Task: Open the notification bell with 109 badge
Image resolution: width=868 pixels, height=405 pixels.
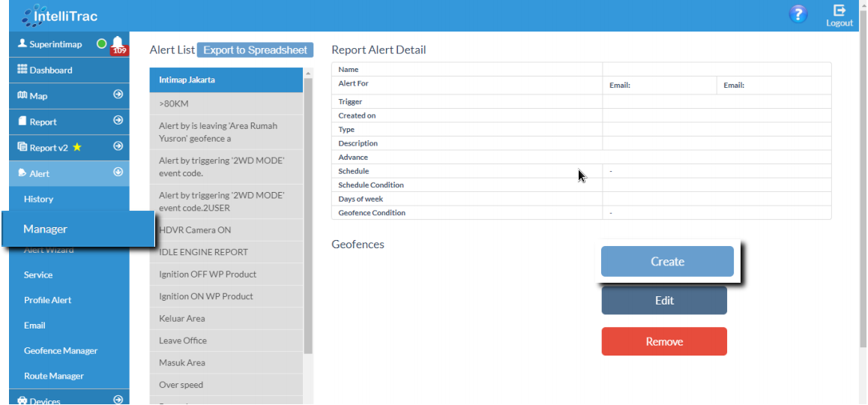Action: (118, 44)
